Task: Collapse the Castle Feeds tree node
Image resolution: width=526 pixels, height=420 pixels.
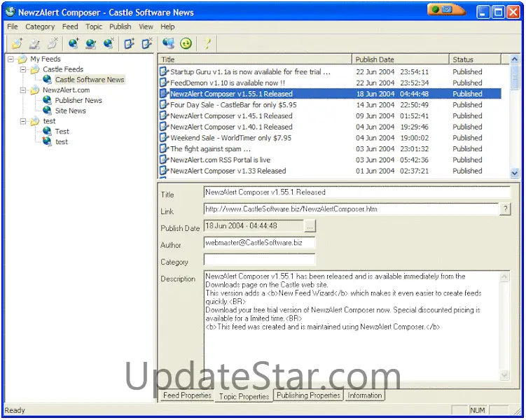Action: coord(23,70)
